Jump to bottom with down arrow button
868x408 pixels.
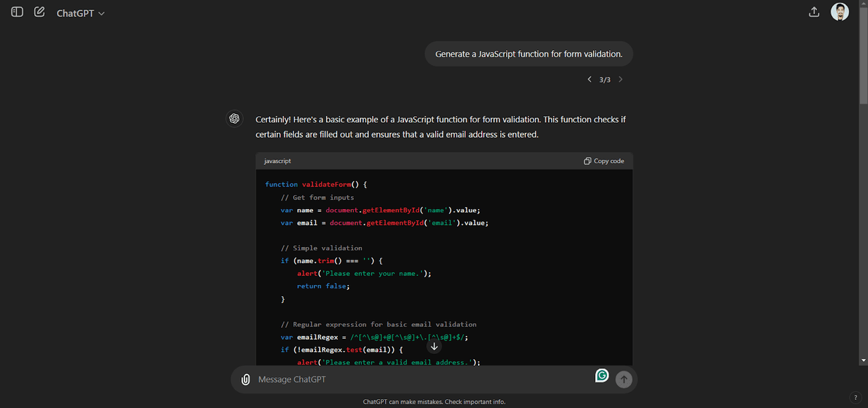434,346
